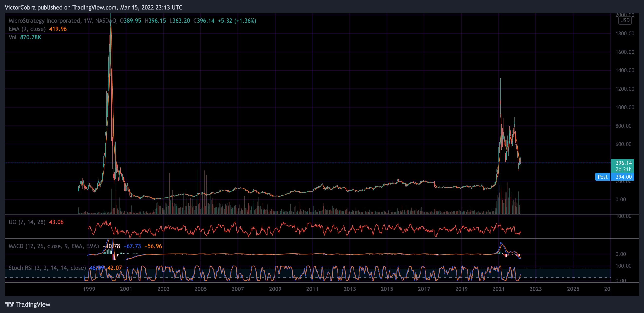Screen dimensions: 644x313
Task: Click the 800.00 price scale label
Action: [624, 126]
